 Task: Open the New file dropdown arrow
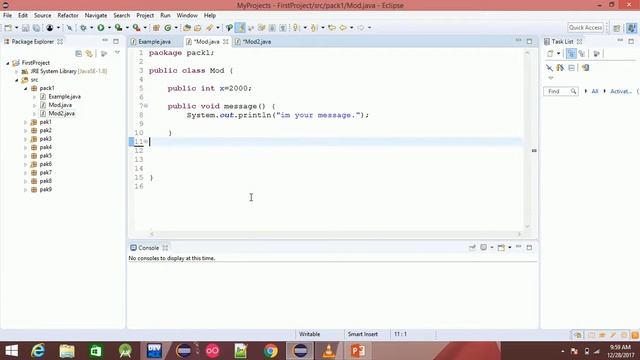coord(16,28)
